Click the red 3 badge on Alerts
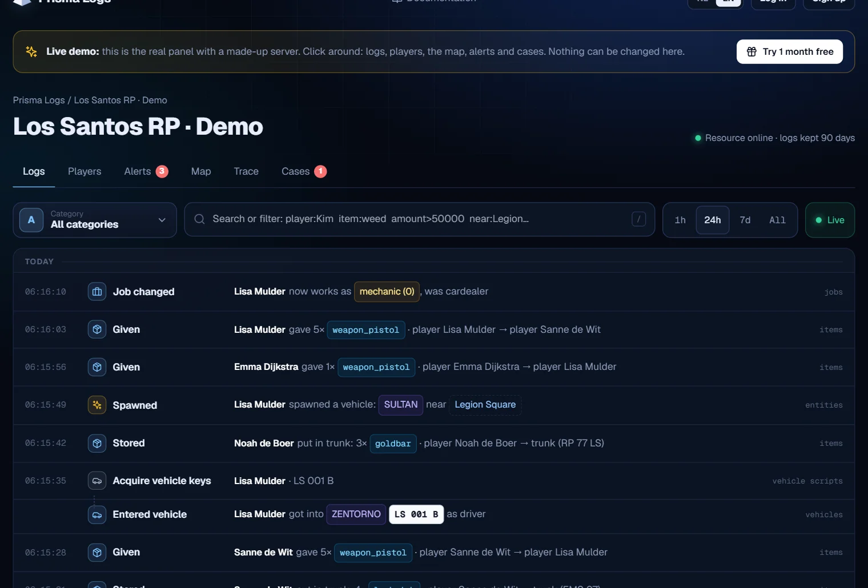The image size is (868, 588). coord(162,171)
